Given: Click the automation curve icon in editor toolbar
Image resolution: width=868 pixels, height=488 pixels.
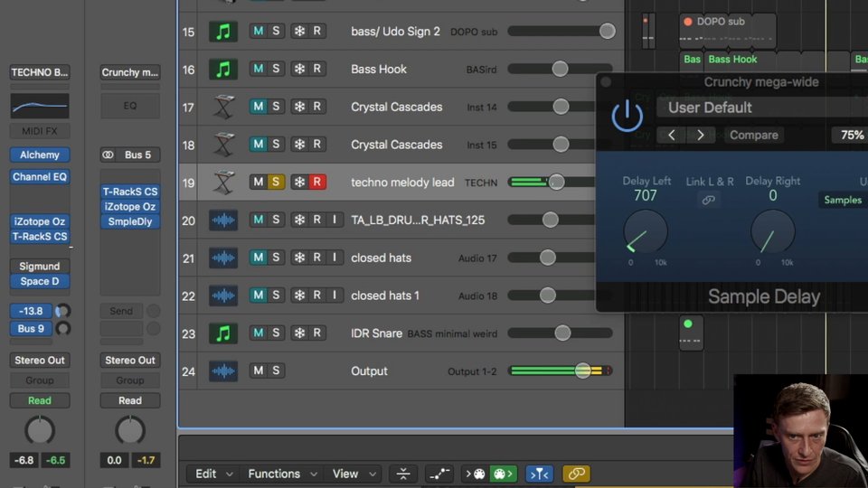Looking at the screenshot, I should [439, 474].
